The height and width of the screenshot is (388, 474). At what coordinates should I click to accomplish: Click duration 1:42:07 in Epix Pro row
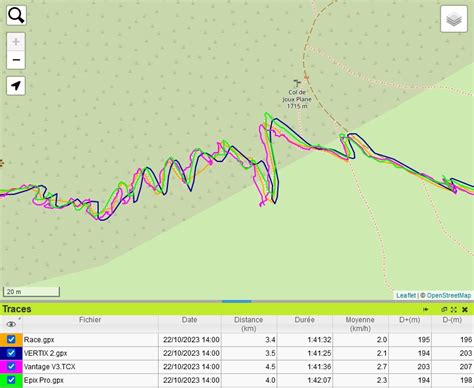pos(319,380)
